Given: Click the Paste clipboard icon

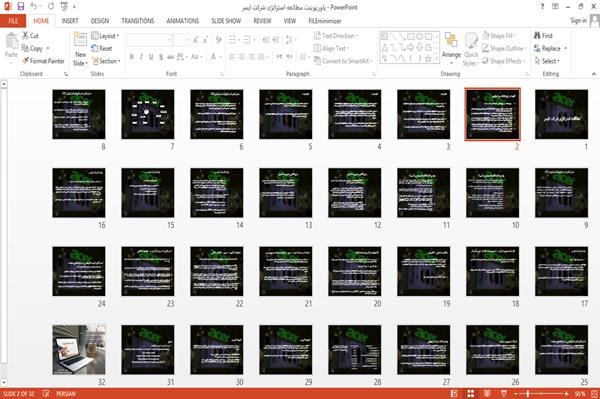Looking at the screenshot, I should pos(11,41).
